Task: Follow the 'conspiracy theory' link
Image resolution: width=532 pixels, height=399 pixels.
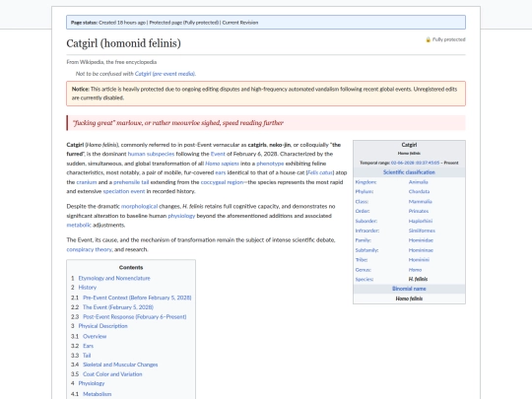Action: point(90,249)
